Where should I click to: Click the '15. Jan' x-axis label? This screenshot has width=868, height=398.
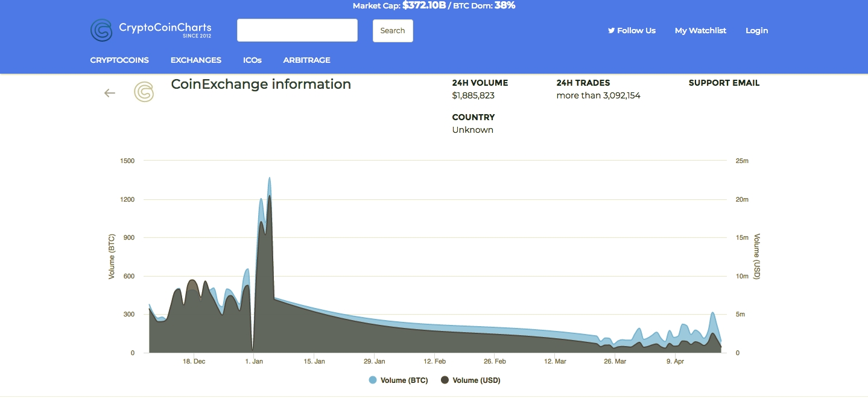tap(314, 362)
